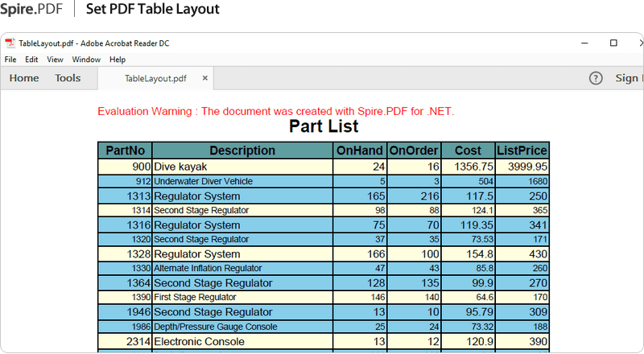The image size is (644, 354).
Task: Click part number 2314
Action: tap(138, 341)
